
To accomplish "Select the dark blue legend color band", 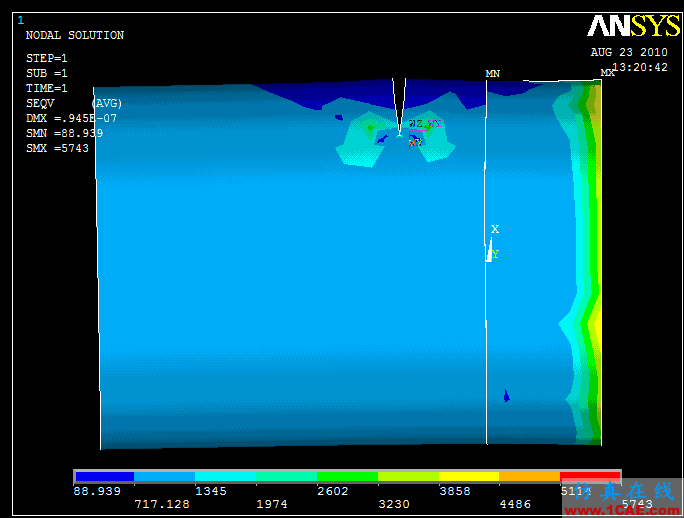I will 104,477.
